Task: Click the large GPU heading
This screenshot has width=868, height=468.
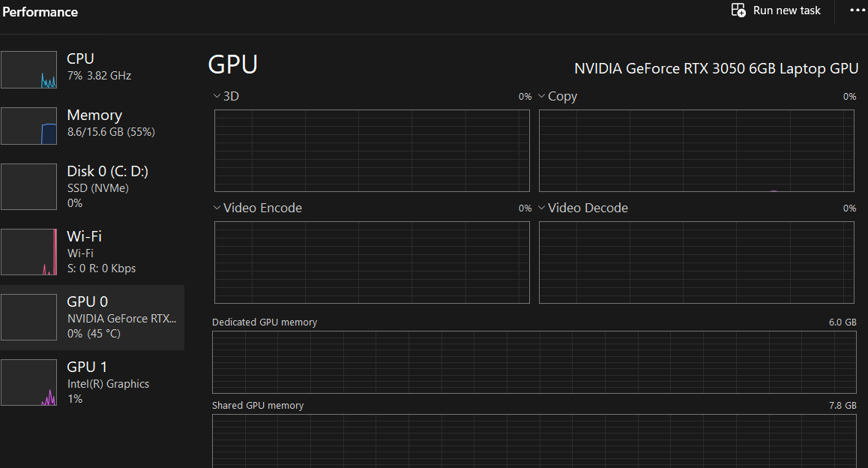Action: (232, 64)
